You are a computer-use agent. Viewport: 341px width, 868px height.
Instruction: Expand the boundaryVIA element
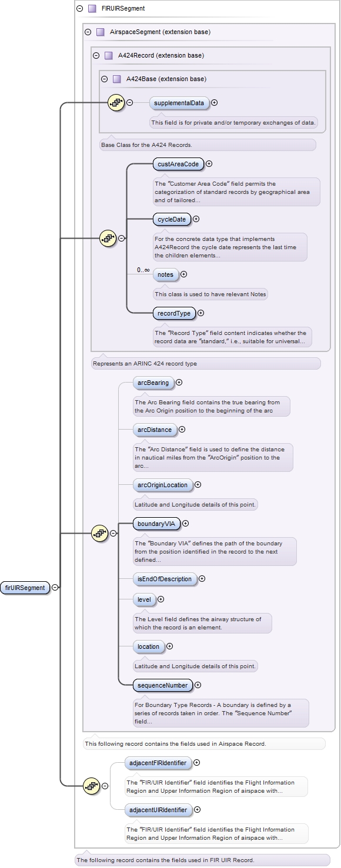185,524
